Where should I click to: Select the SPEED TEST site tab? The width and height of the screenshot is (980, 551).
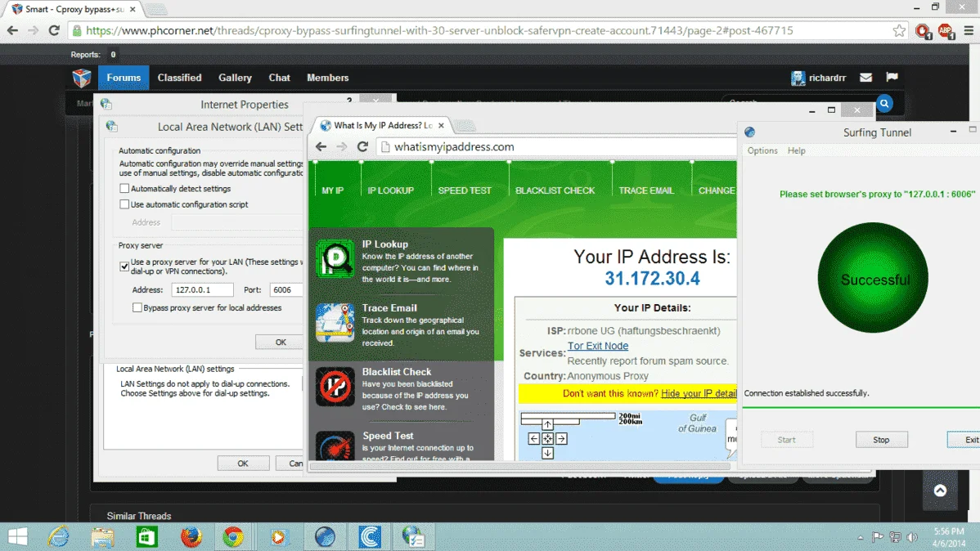pyautogui.click(x=465, y=190)
